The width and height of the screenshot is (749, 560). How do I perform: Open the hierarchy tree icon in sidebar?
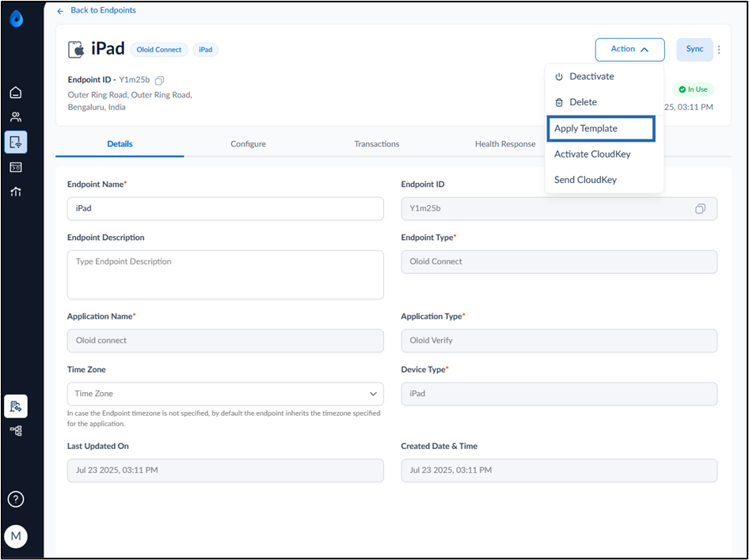pos(16,431)
